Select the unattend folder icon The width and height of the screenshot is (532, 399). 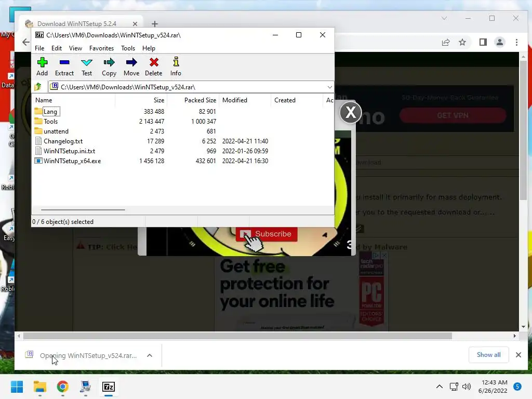(38, 131)
